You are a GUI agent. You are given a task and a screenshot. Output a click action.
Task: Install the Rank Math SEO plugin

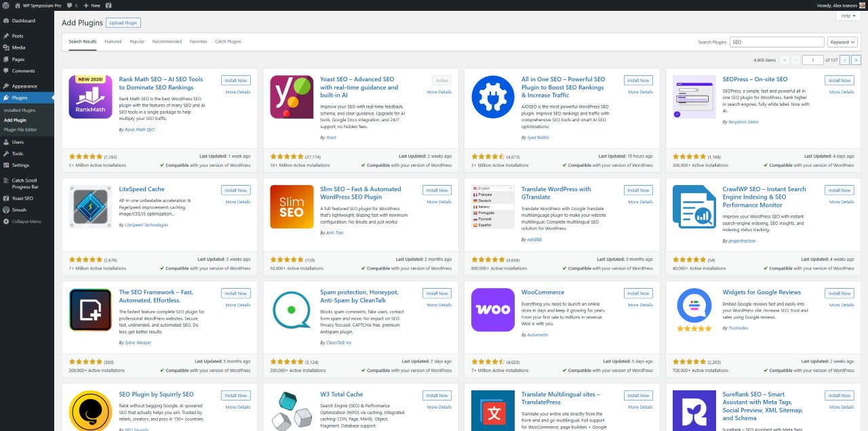click(x=235, y=80)
